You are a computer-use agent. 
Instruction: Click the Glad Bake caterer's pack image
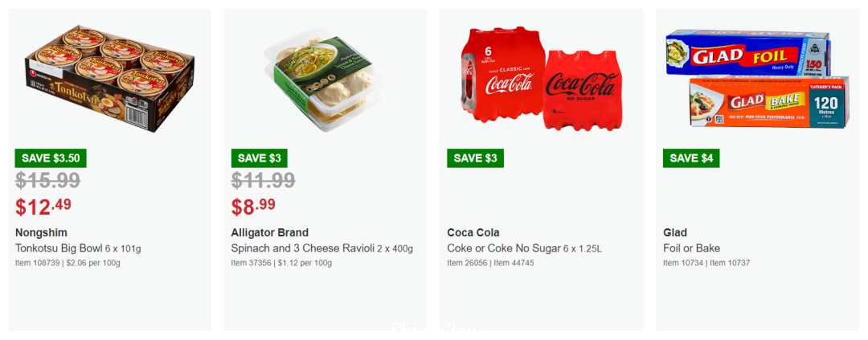(x=769, y=102)
